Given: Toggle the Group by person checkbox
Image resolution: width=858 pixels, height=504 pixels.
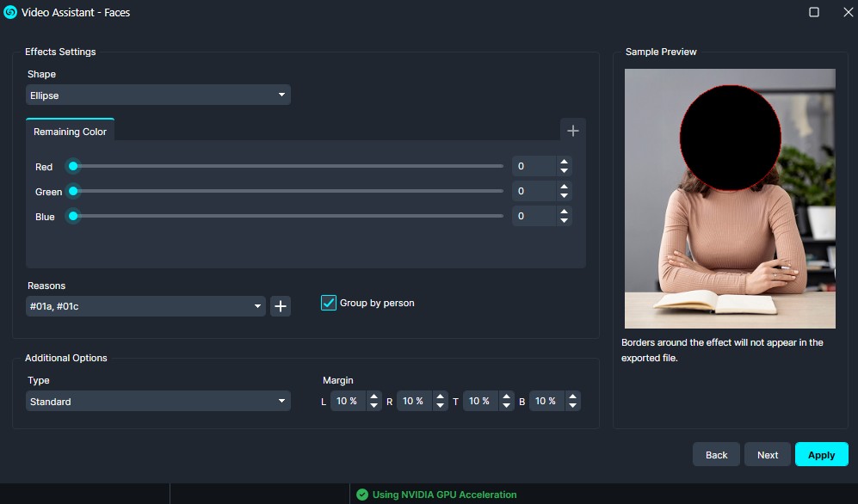Looking at the screenshot, I should tap(329, 303).
